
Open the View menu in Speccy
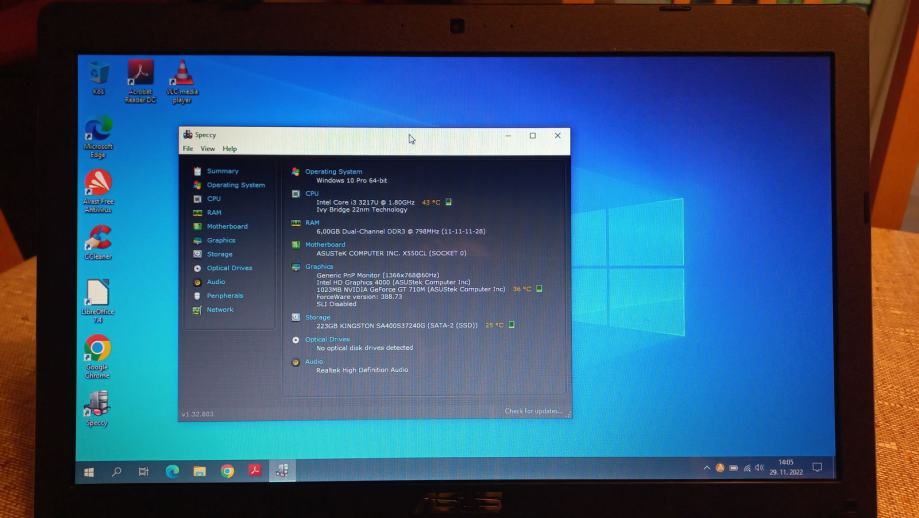click(207, 149)
